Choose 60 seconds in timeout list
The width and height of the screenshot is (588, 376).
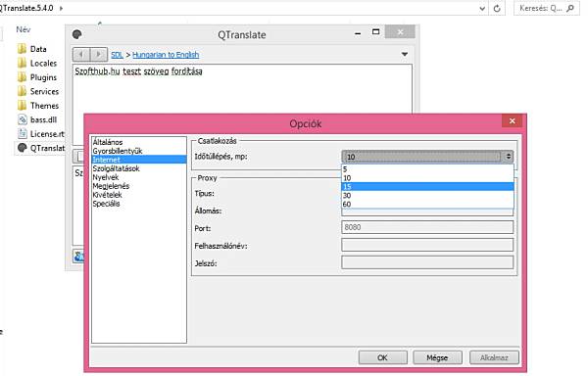point(427,204)
